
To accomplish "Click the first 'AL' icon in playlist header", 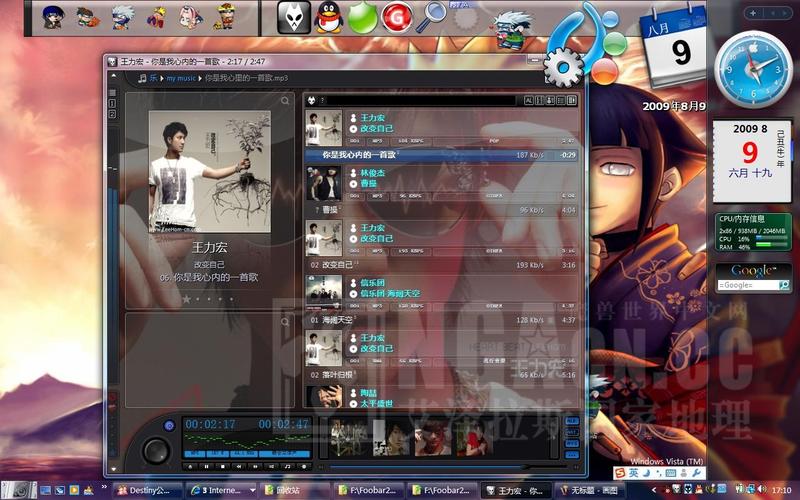I will 529,101.
